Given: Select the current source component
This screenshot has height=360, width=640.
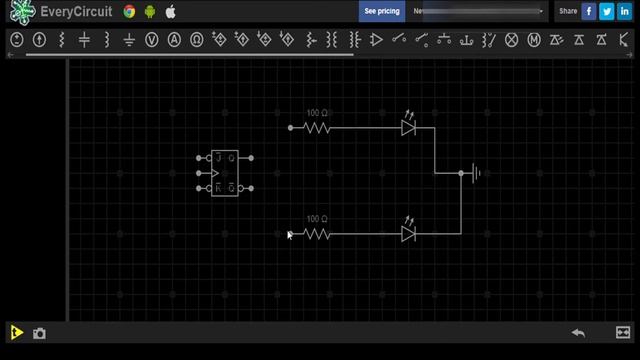Looking at the screenshot, I should click(39, 40).
